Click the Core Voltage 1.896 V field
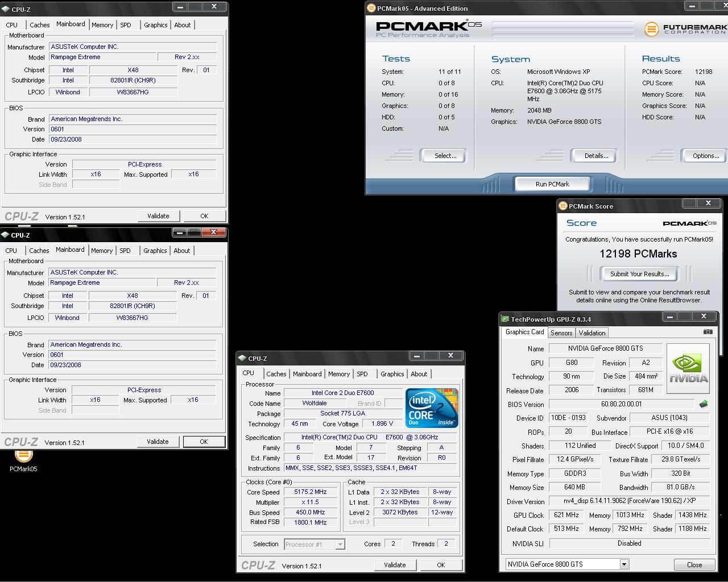The height and width of the screenshot is (582, 728). point(382,423)
